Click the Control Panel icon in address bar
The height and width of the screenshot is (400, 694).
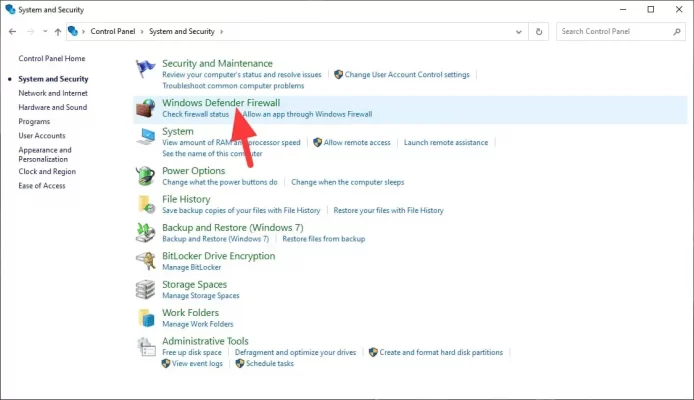coord(73,31)
